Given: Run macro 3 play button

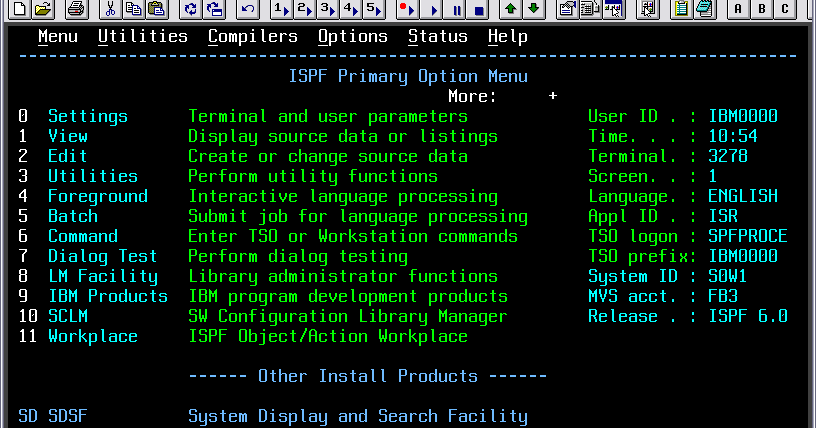Looking at the screenshot, I should click(x=327, y=8).
